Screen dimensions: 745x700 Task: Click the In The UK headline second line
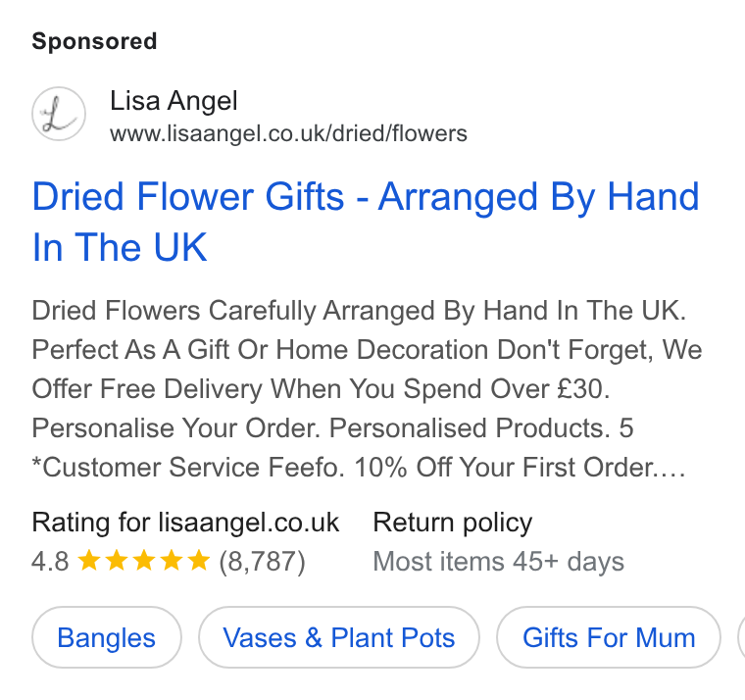point(120,247)
